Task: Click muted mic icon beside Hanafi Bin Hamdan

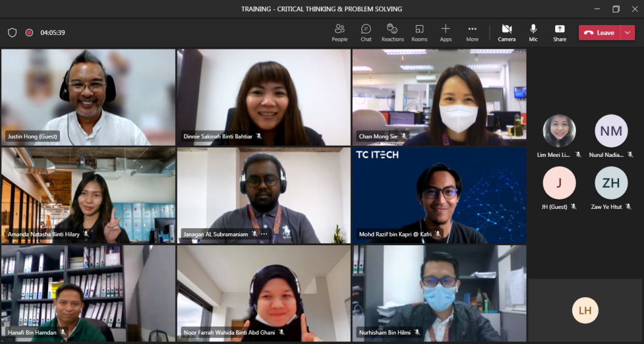Action: 63,332
